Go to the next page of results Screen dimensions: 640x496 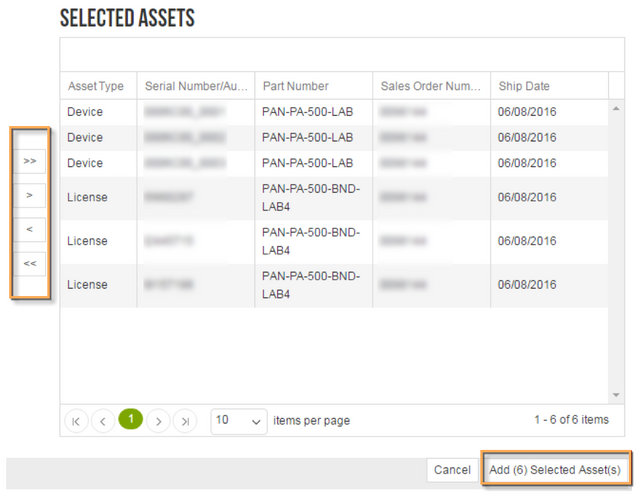[158, 421]
